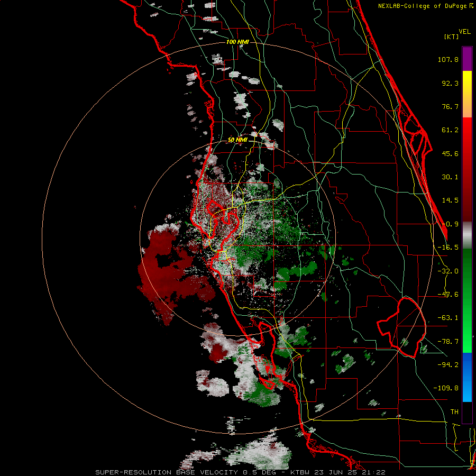Click the NEXLAB-College of DuPage title
476x476 pixels.
tap(425, 6)
